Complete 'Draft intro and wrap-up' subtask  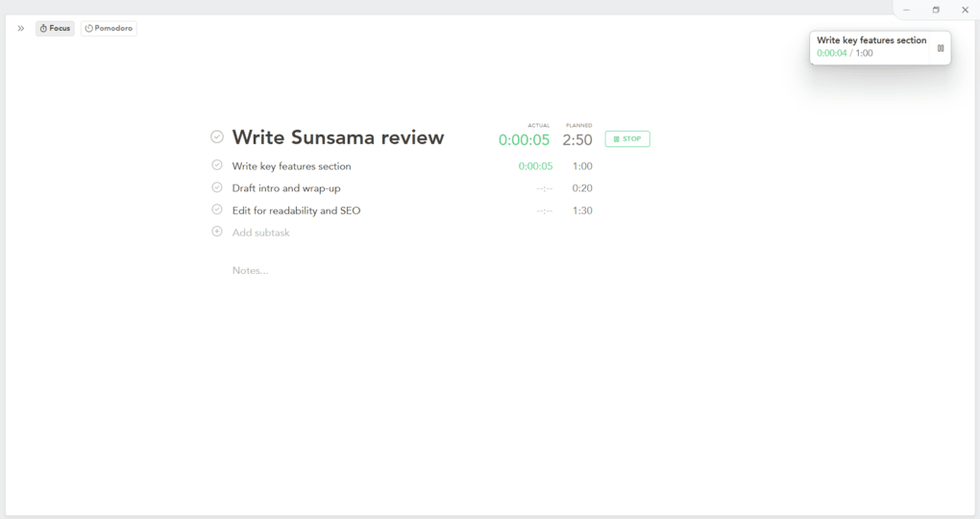pos(217,187)
